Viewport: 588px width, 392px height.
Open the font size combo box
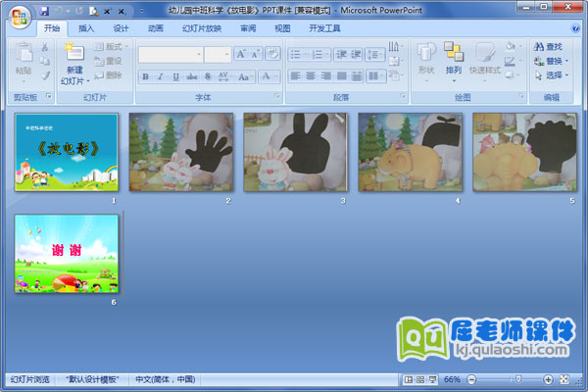tap(218, 55)
